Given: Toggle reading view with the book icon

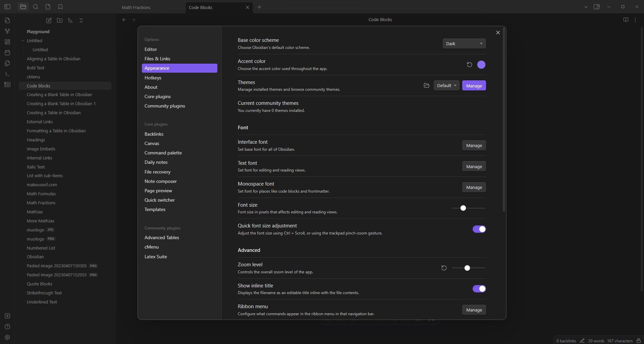Looking at the screenshot, I should tap(626, 19).
